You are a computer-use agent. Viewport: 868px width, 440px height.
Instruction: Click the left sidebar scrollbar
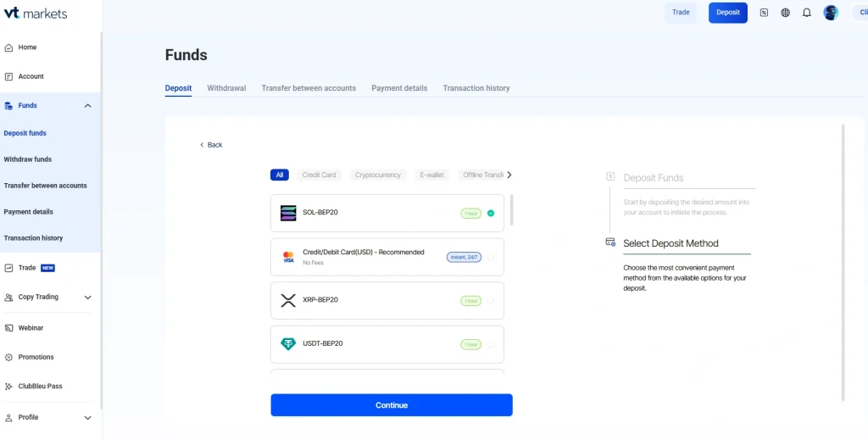click(x=101, y=221)
